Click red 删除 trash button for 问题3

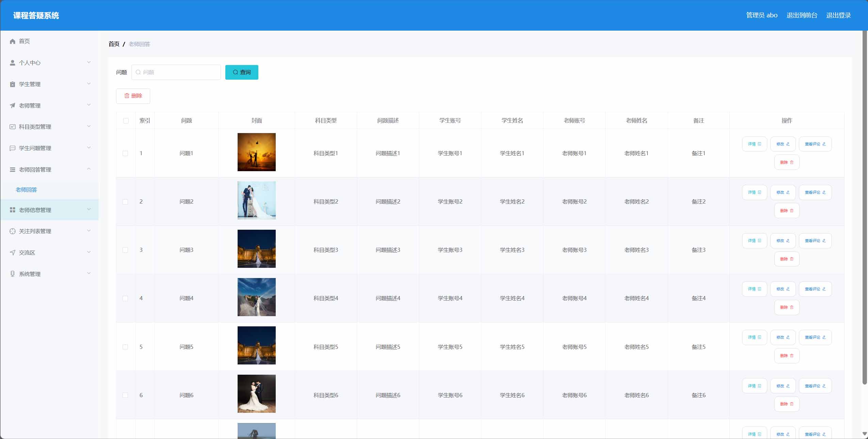(x=787, y=259)
